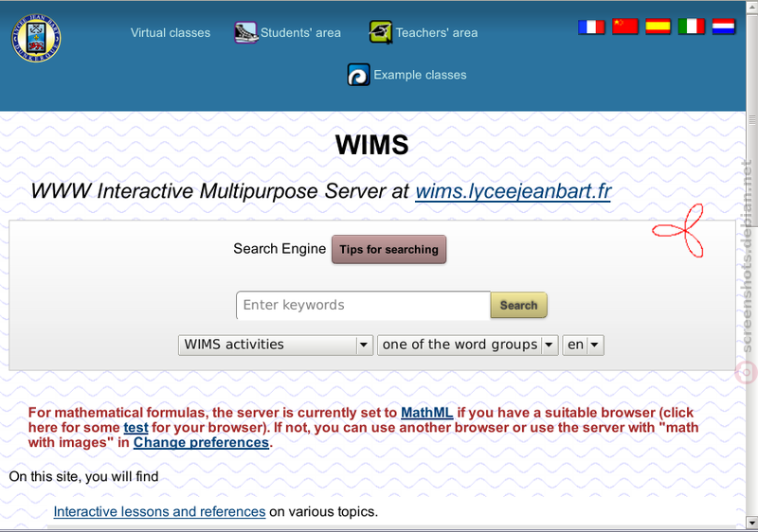Open Teachers' area menu link
Viewport: 758px width, 532px height.
click(437, 33)
